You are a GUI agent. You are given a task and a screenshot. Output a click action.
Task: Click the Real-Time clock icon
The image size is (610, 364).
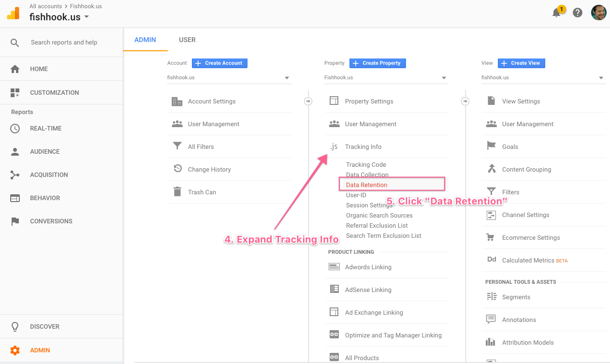[15, 129]
